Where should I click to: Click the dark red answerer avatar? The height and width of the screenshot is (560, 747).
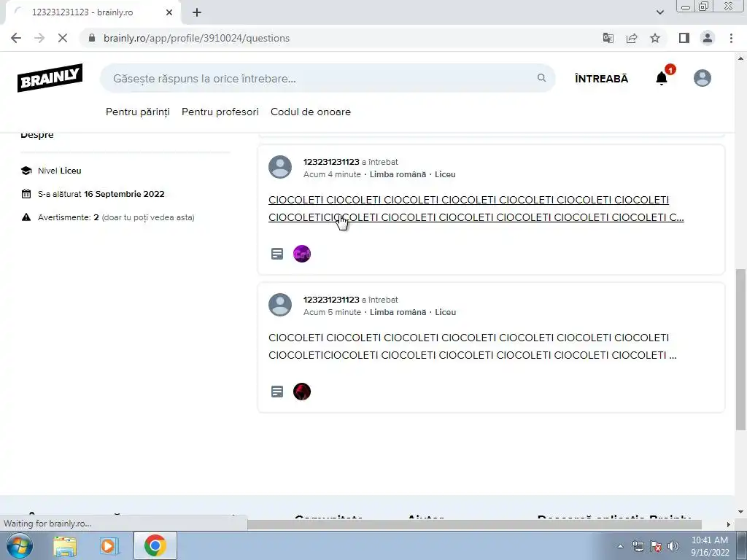point(301,392)
